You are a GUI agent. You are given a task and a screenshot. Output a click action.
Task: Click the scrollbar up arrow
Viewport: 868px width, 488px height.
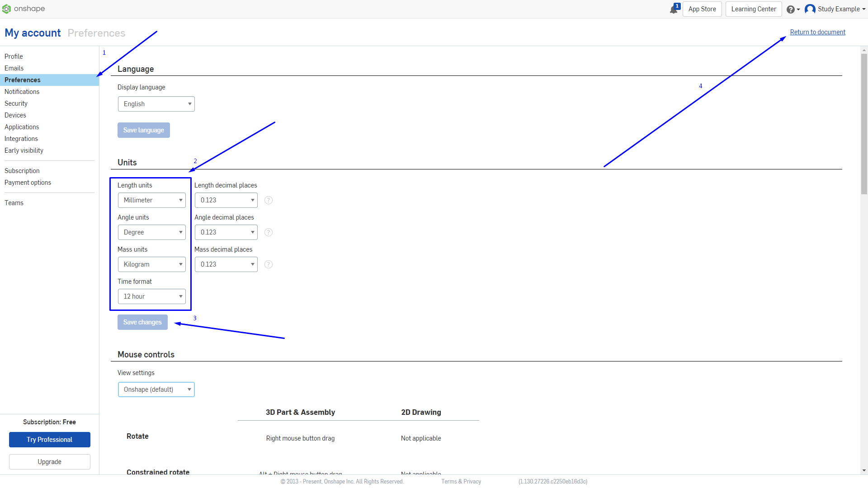[864, 50]
